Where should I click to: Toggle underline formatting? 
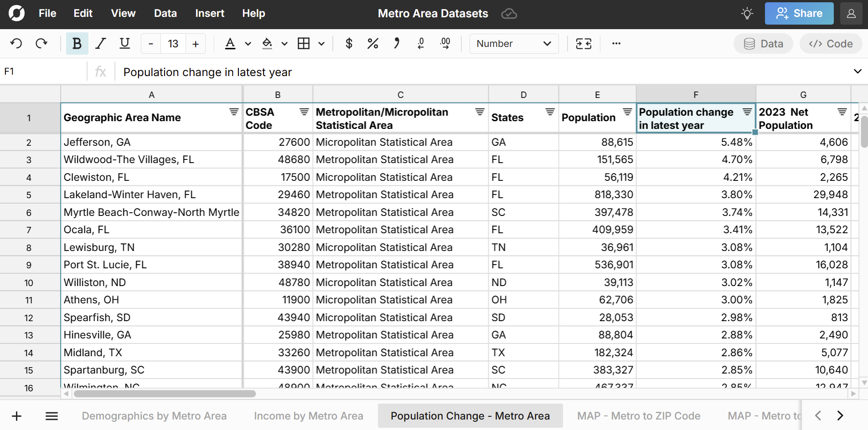[124, 44]
